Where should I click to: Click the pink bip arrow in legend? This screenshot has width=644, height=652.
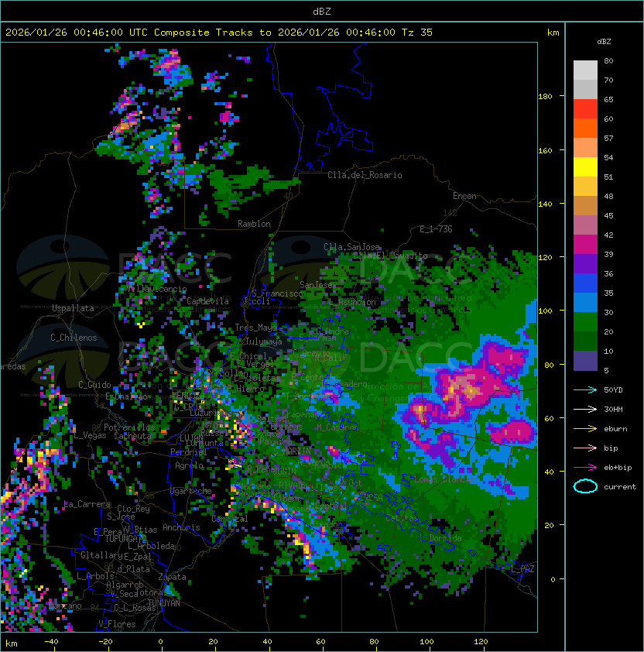click(x=585, y=448)
